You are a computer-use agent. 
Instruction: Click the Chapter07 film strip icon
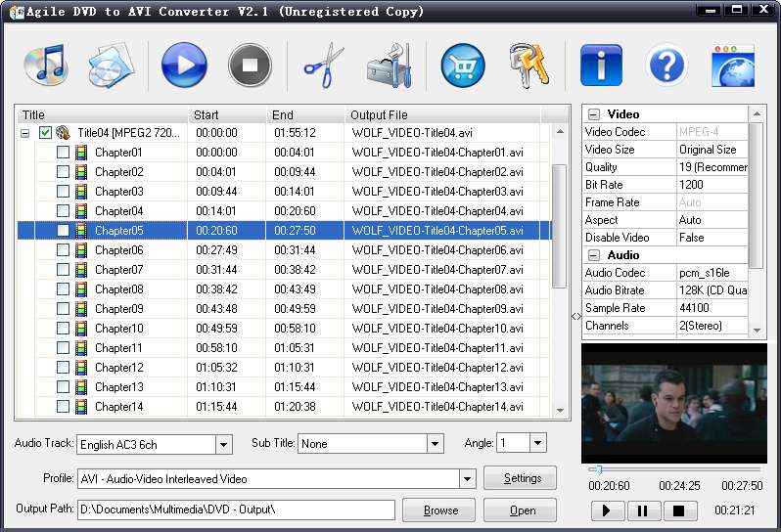81,270
